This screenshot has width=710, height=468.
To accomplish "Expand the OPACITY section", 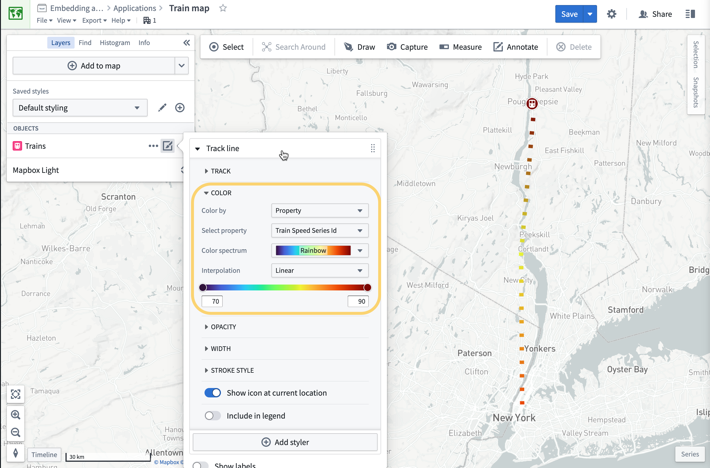I will pos(221,327).
